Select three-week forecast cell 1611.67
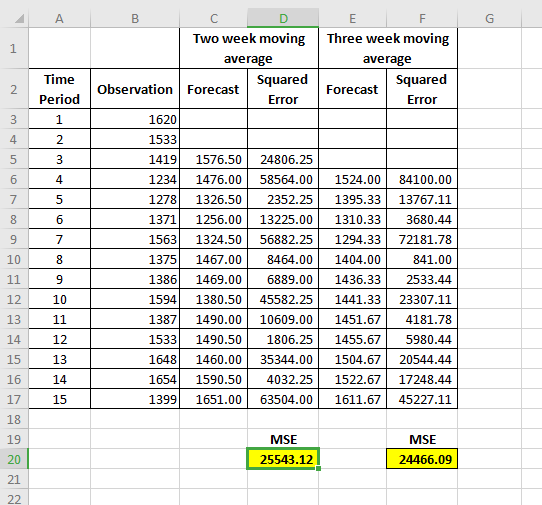Screen dimensions: 542x505 click(352, 399)
